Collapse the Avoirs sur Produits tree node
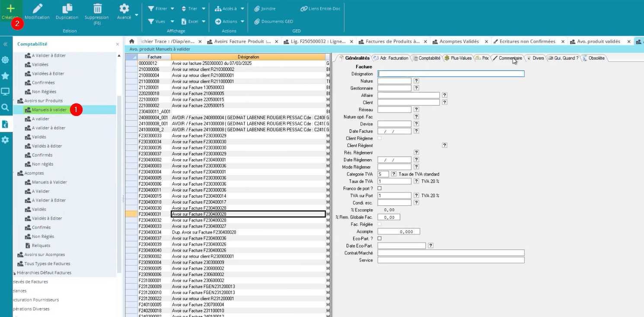The width and height of the screenshot is (644, 317). (14, 101)
